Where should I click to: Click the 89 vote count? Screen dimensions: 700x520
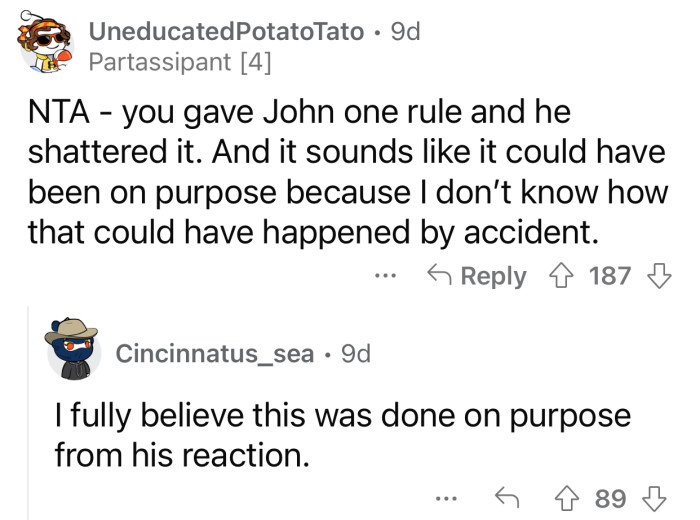point(611,497)
